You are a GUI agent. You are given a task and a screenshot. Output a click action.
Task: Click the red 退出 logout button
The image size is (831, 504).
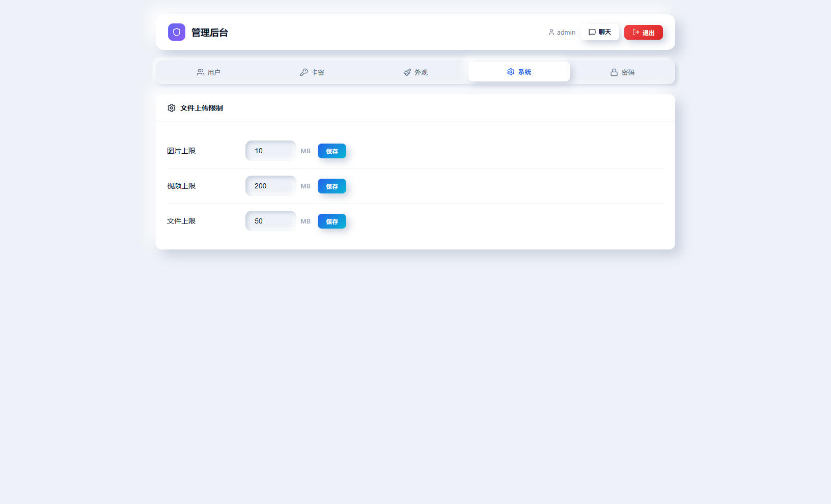tap(644, 32)
